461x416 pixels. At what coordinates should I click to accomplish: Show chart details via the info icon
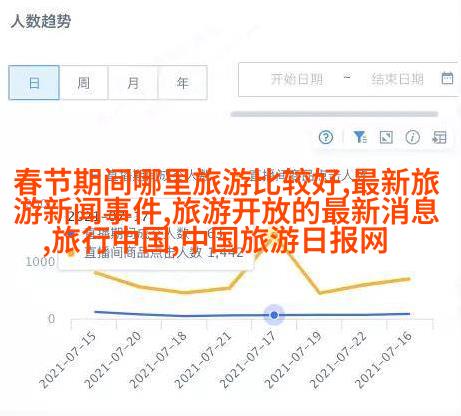click(x=413, y=137)
